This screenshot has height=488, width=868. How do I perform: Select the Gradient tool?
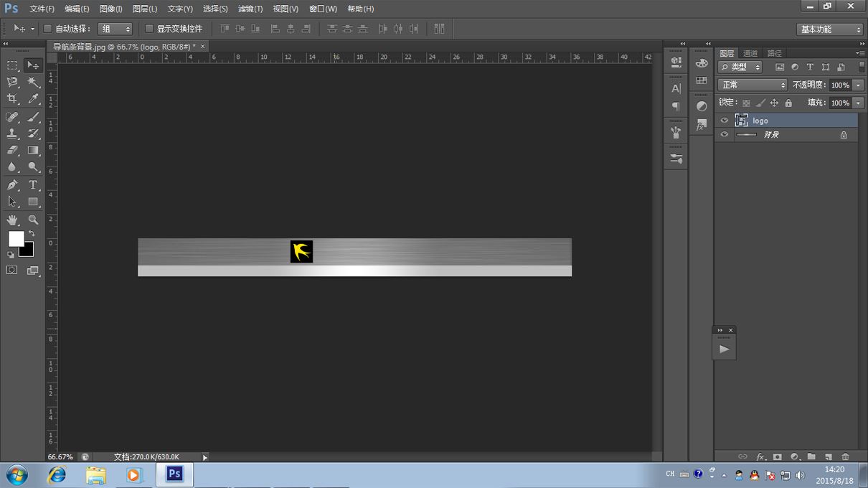point(33,150)
